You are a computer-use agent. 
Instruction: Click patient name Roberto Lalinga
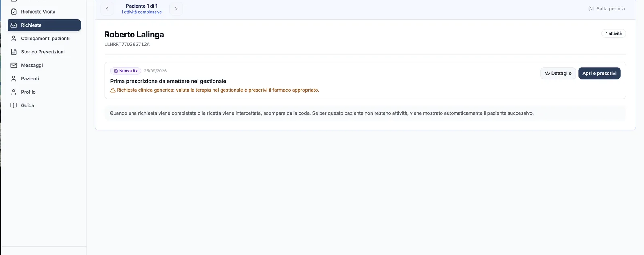[x=134, y=35]
